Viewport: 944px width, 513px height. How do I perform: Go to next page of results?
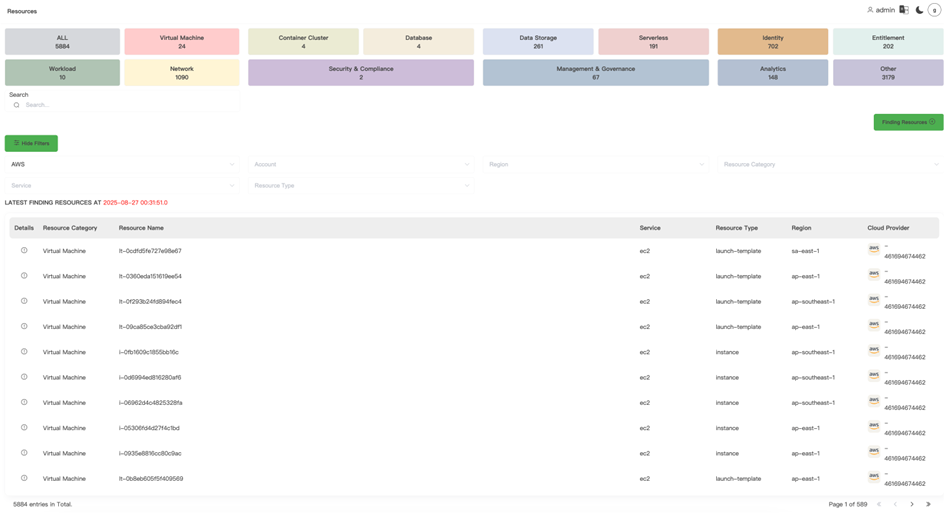point(912,504)
